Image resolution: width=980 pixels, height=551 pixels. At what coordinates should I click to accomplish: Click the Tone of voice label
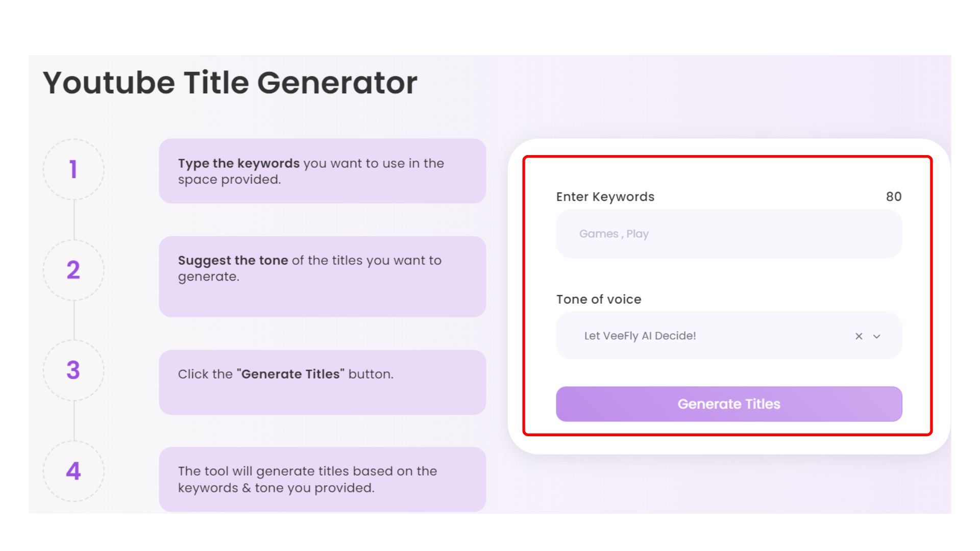[598, 299]
